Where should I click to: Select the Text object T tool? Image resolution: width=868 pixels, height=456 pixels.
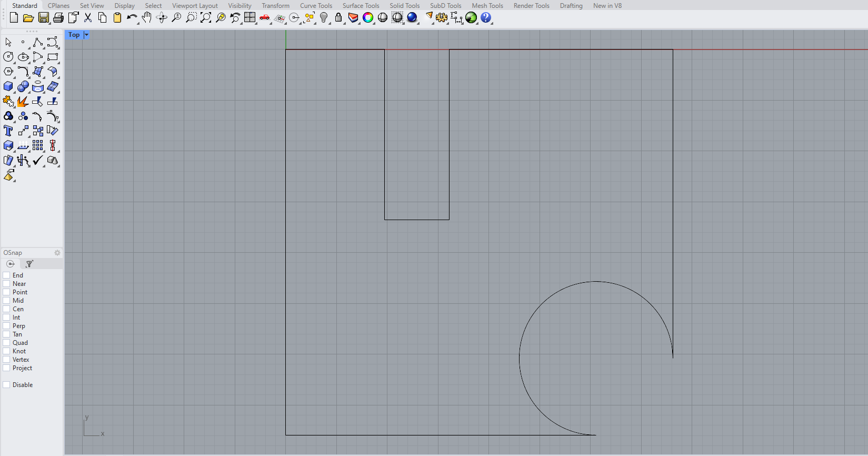click(x=8, y=131)
